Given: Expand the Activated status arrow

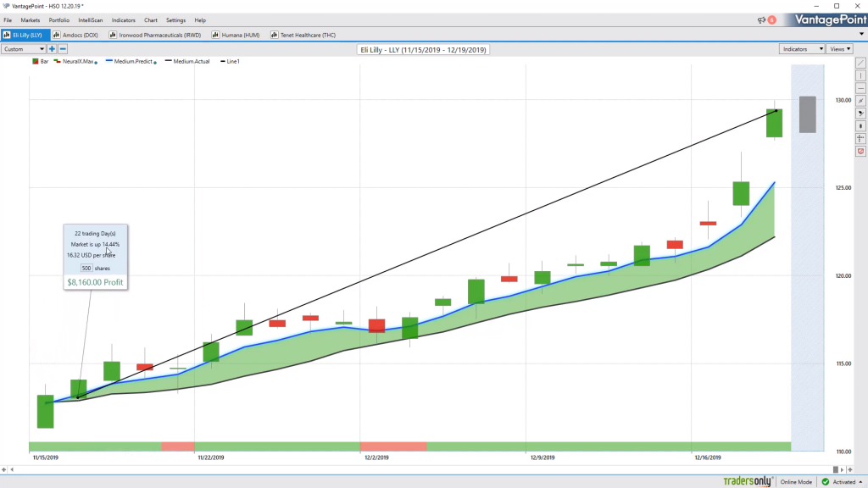Looking at the screenshot, I should pyautogui.click(x=861, y=482).
